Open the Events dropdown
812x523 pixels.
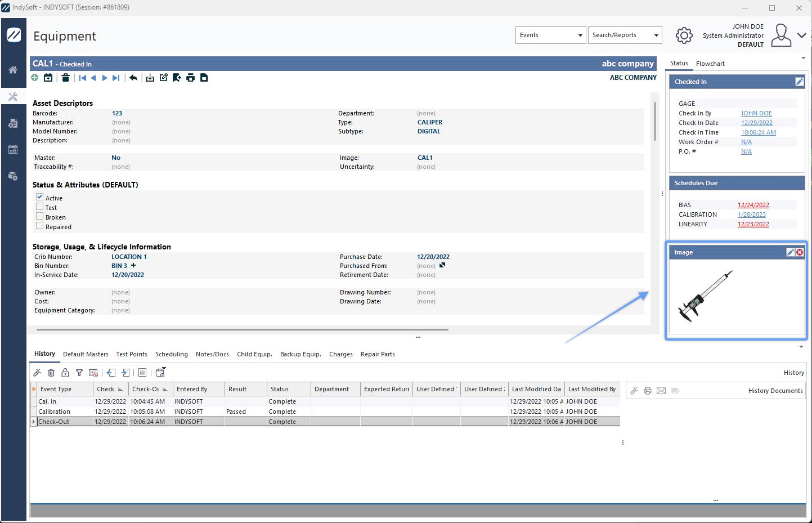551,35
